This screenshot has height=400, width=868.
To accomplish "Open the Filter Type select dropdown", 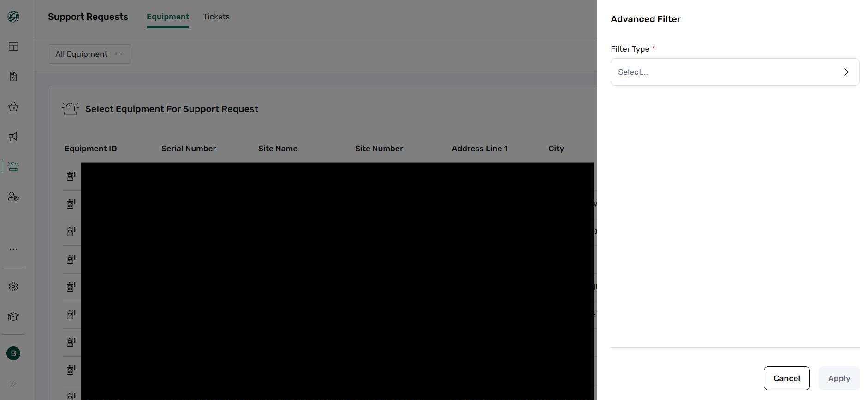I will coord(735,72).
